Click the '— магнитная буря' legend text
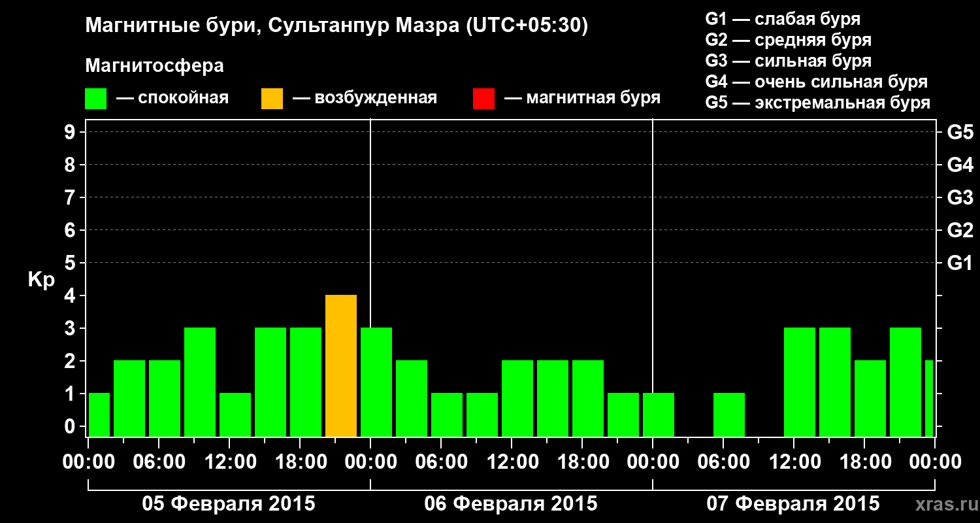Image resolution: width=980 pixels, height=523 pixels. (583, 99)
